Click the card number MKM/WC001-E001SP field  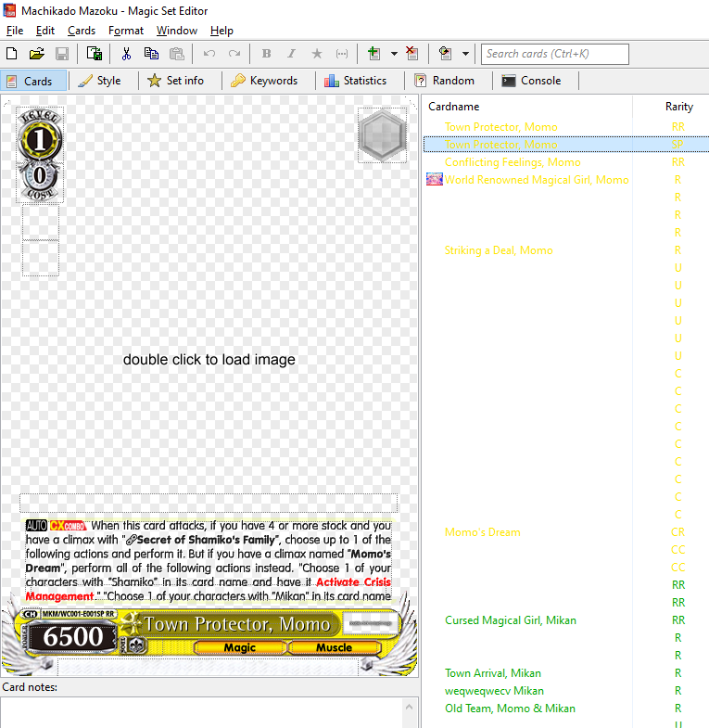[79, 614]
